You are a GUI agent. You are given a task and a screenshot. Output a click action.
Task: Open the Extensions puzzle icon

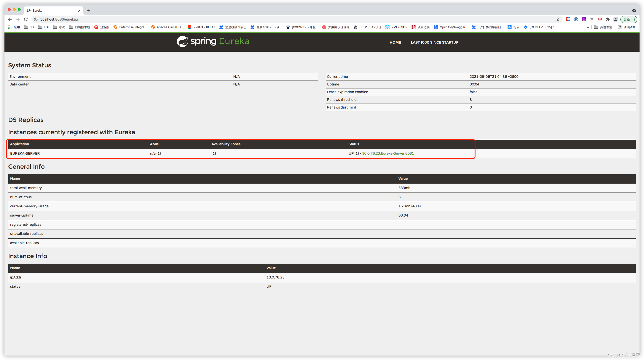(x=608, y=19)
